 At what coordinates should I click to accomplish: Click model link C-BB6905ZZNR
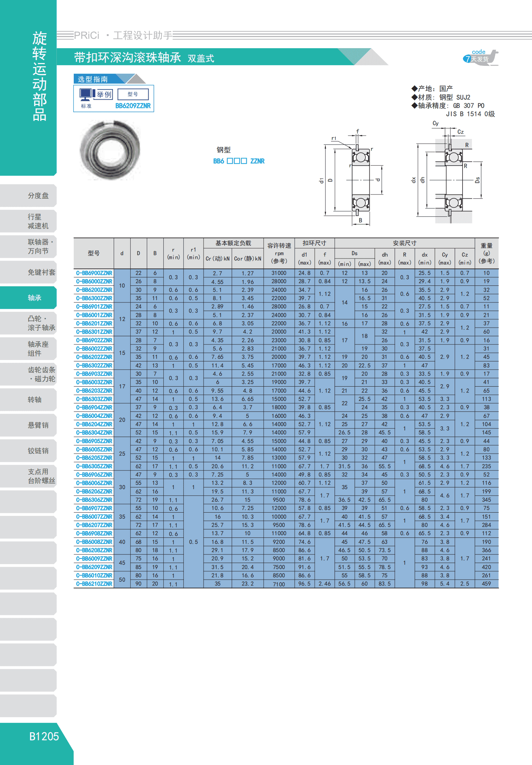coord(94,441)
